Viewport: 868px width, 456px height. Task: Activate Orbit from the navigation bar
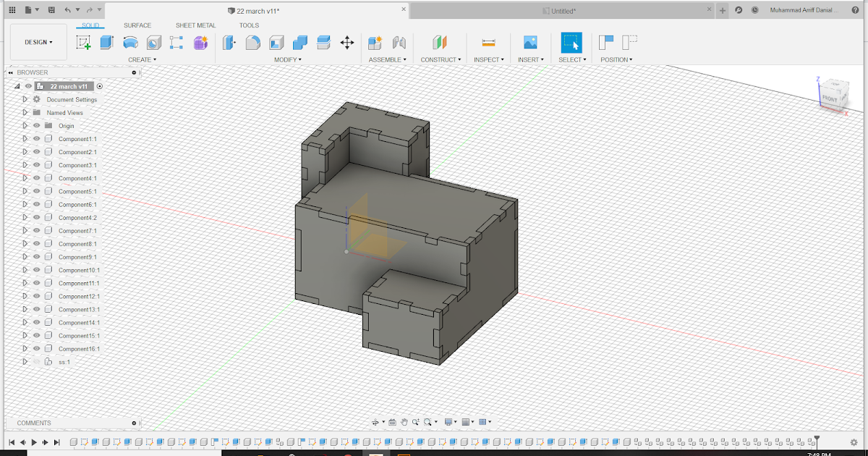[x=375, y=421]
